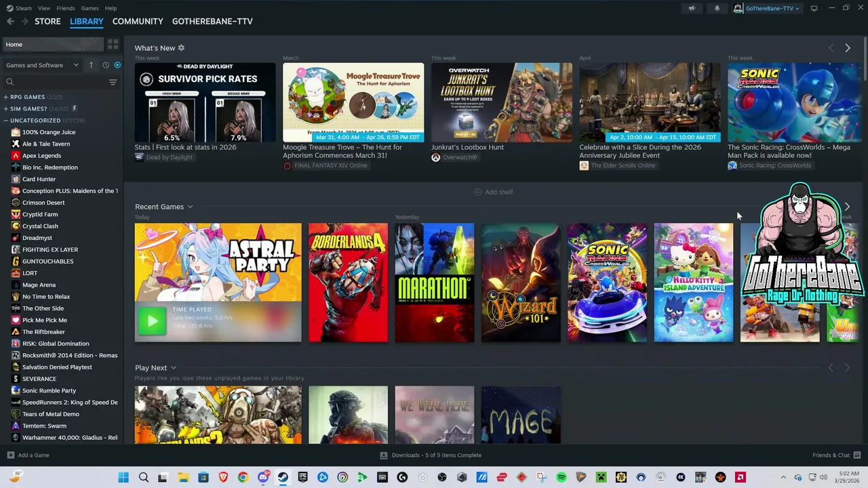Open the What's New settings gear
868x488 pixels.
pyautogui.click(x=181, y=48)
